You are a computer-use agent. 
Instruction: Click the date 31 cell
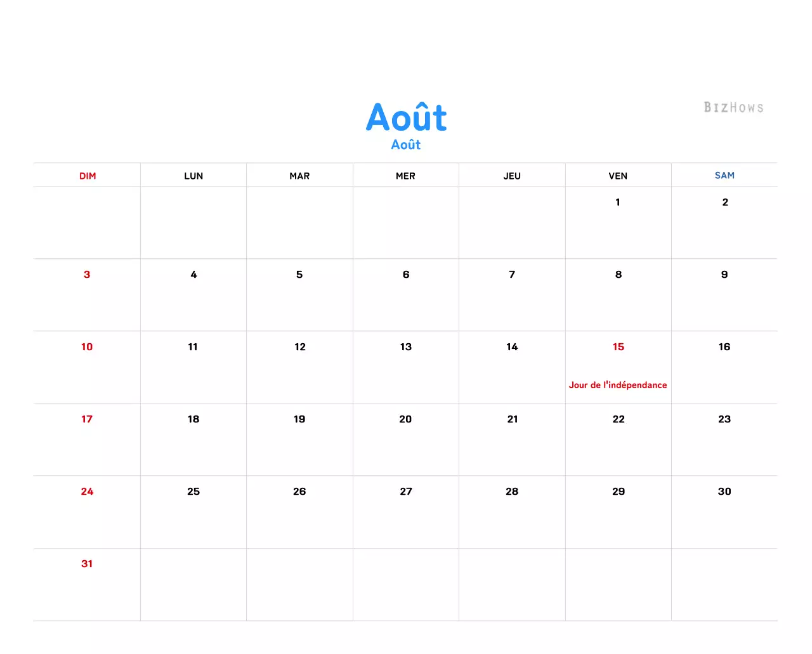[x=87, y=563]
